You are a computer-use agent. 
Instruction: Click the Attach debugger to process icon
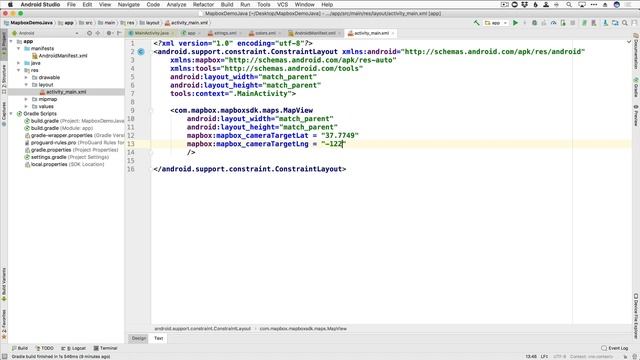point(563,23)
